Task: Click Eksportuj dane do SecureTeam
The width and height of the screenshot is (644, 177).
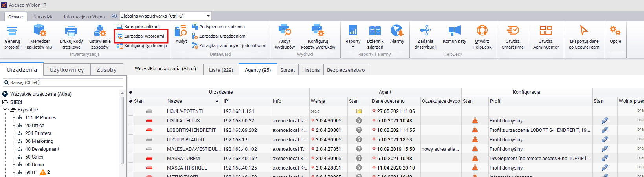Action: coord(584,31)
